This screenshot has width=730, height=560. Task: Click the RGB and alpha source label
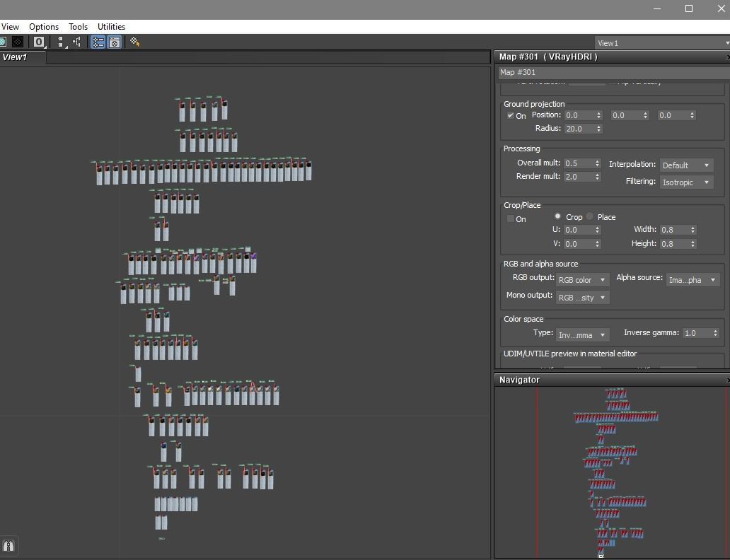click(x=540, y=264)
